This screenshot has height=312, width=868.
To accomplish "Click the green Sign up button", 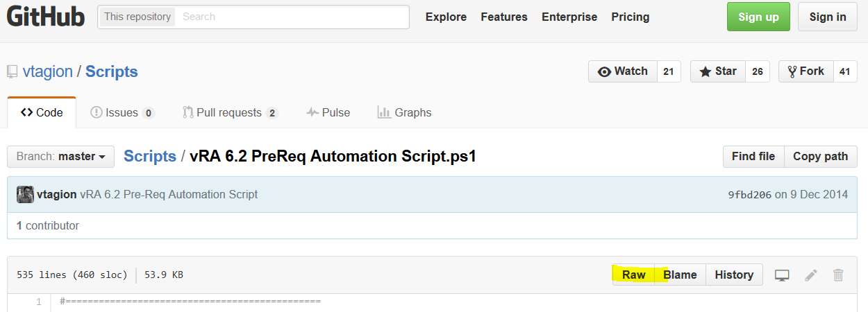I will [758, 17].
